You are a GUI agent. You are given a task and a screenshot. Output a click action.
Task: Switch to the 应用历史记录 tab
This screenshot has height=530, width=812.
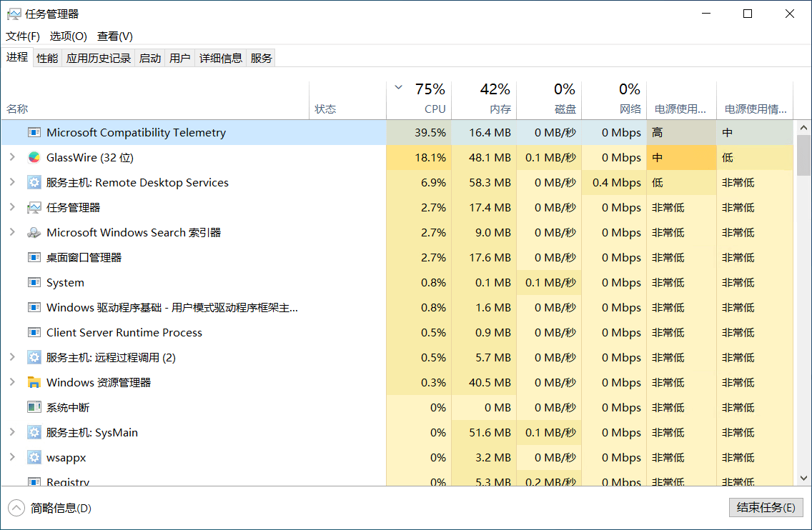(x=99, y=58)
